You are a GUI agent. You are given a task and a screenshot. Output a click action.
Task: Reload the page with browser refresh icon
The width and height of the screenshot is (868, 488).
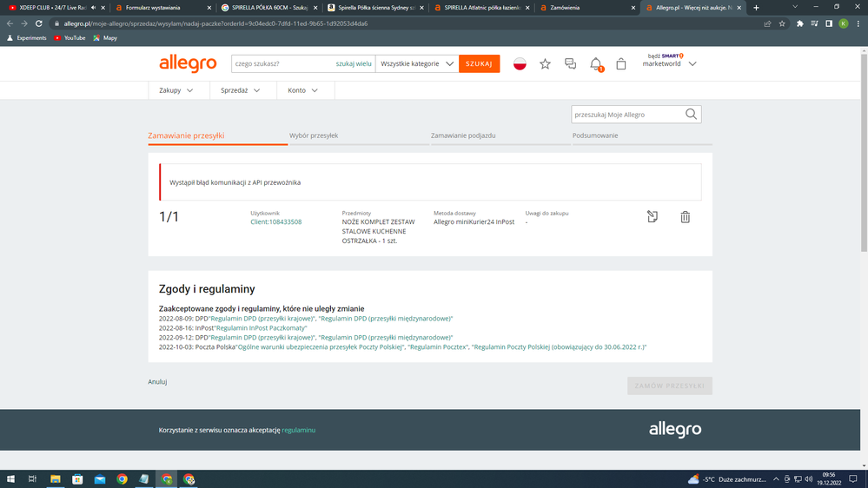coord(39,23)
